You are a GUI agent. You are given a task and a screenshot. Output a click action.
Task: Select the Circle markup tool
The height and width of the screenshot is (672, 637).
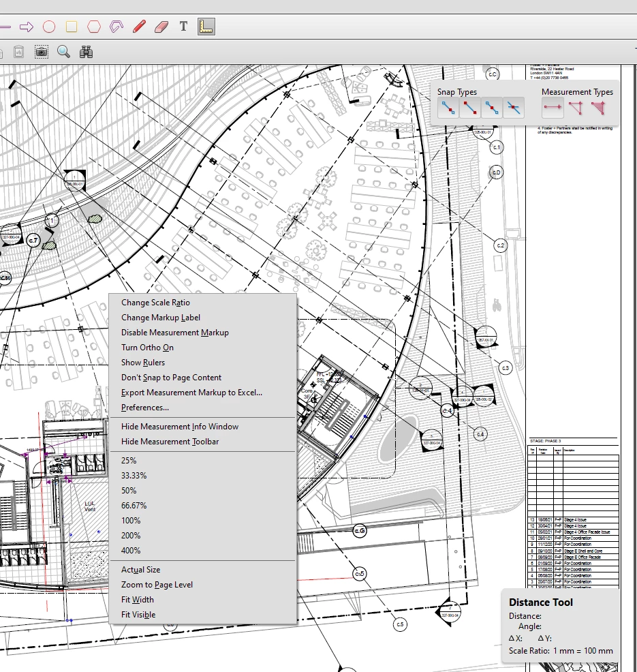point(49,27)
